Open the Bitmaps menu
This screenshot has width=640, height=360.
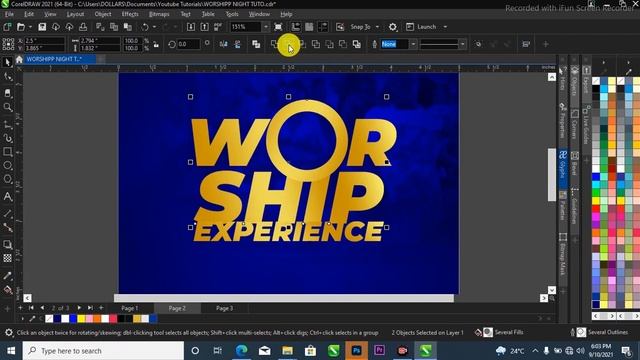[x=159, y=14]
